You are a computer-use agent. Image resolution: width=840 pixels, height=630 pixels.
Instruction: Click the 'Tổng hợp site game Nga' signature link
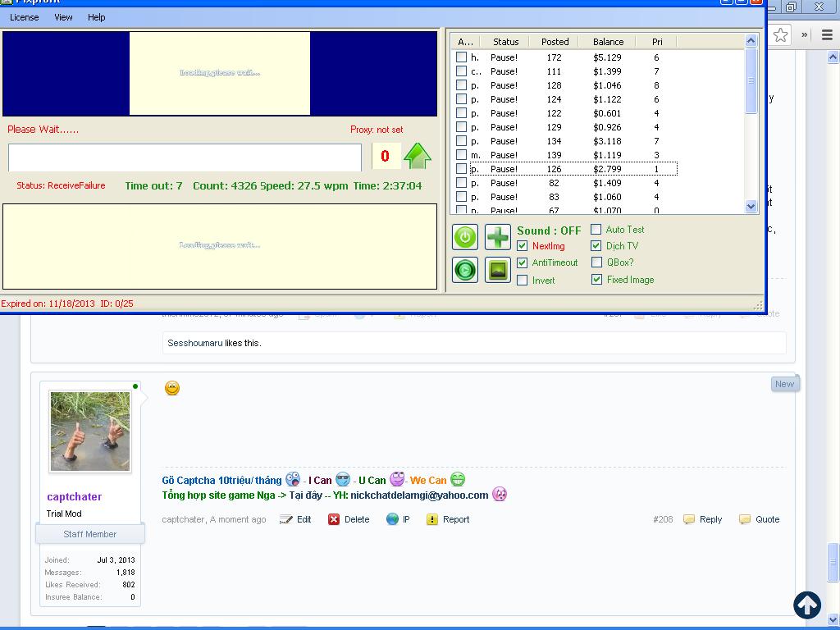(218, 495)
